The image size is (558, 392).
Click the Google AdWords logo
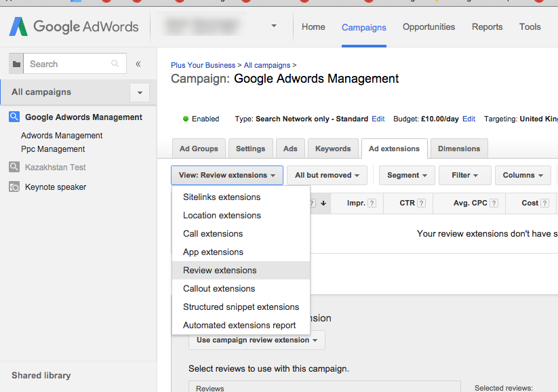click(x=74, y=26)
